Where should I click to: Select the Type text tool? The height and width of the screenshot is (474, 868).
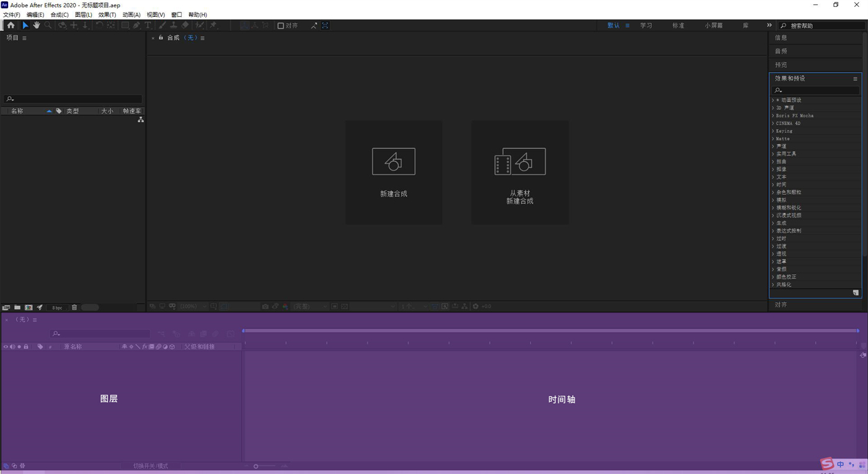(x=148, y=25)
